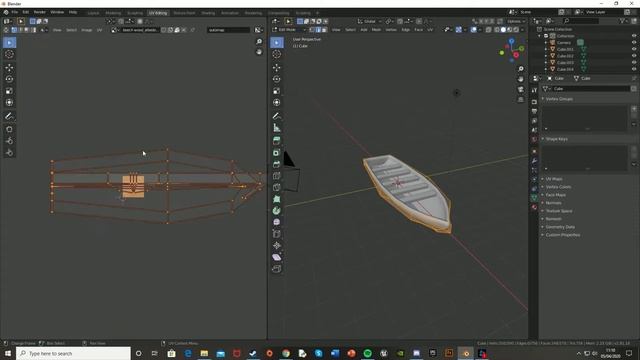This screenshot has height=360, width=640.
Task: Select the Scale tool in UV editor
Action: pos(9,91)
